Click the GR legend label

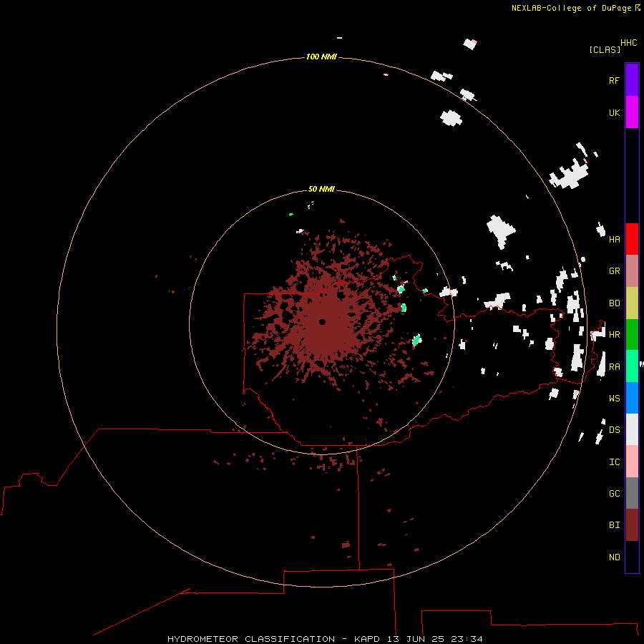pyautogui.click(x=615, y=271)
